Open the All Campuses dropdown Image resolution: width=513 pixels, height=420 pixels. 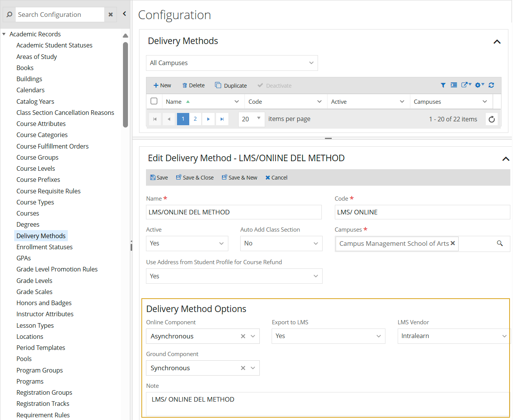232,63
